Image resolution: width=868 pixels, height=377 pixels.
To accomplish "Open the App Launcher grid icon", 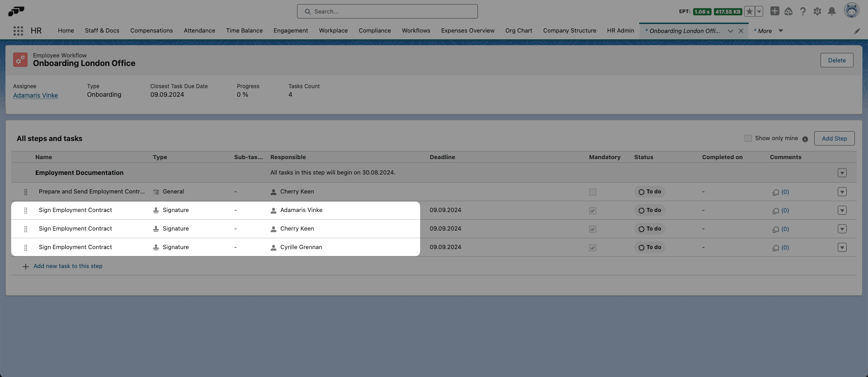I will click(x=18, y=31).
